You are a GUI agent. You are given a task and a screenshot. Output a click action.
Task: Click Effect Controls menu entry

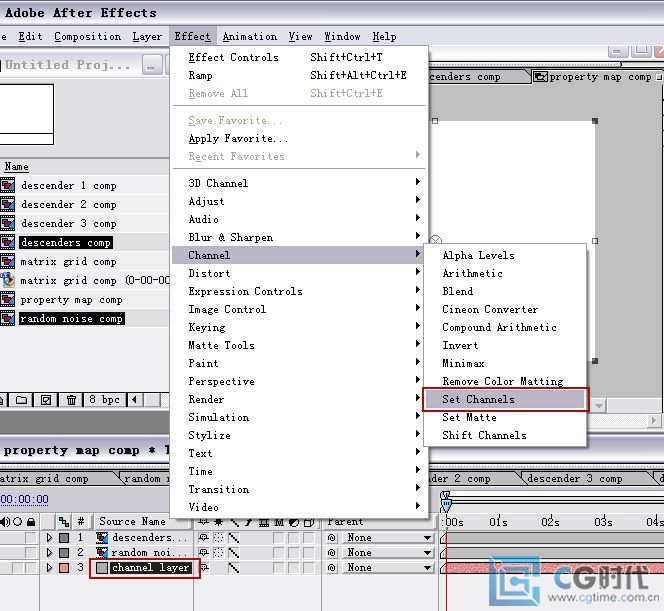pyautogui.click(x=299, y=57)
